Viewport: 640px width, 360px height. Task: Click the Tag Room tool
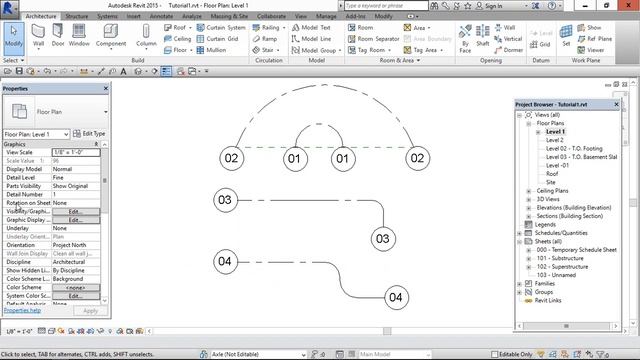click(x=369, y=50)
